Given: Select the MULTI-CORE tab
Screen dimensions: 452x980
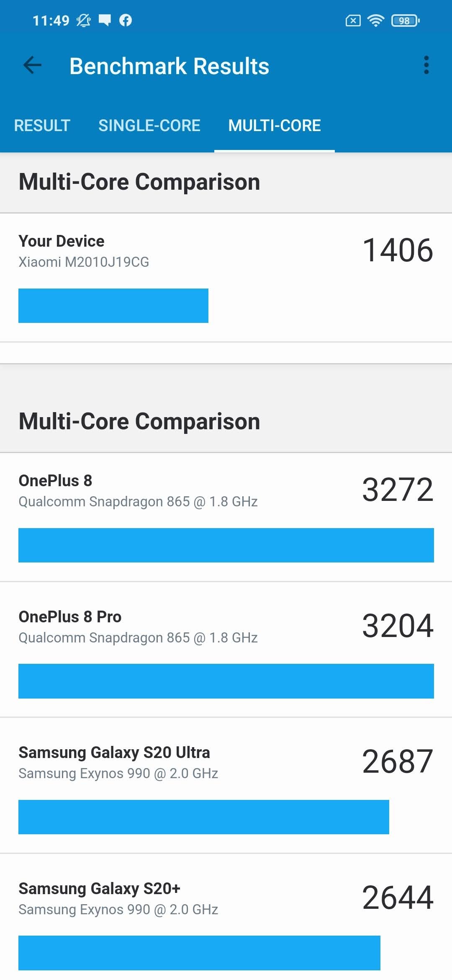Looking at the screenshot, I should (x=275, y=125).
